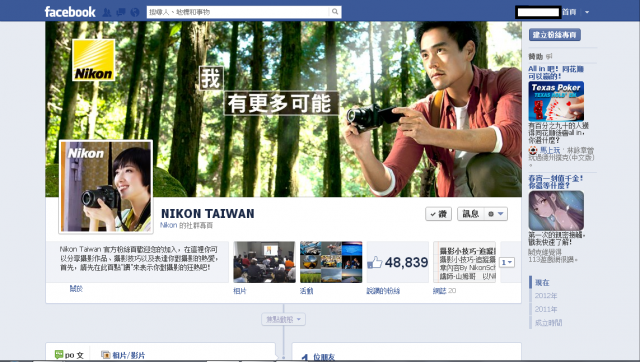Viewport: 640px width, 362px height.
Task: Click the 建立粉絲專頁 button
Action: [x=555, y=35]
